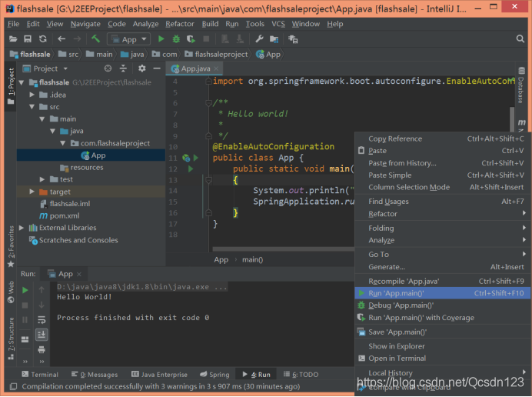The width and height of the screenshot is (532, 397).
Task: Choose Copy Reference in context menu
Action: (442, 139)
